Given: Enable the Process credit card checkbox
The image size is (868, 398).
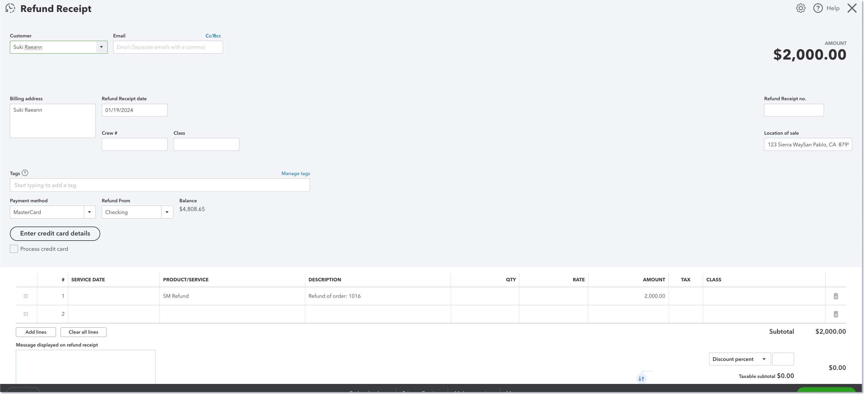Looking at the screenshot, I should pyautogui.click(x=14, y=249).
